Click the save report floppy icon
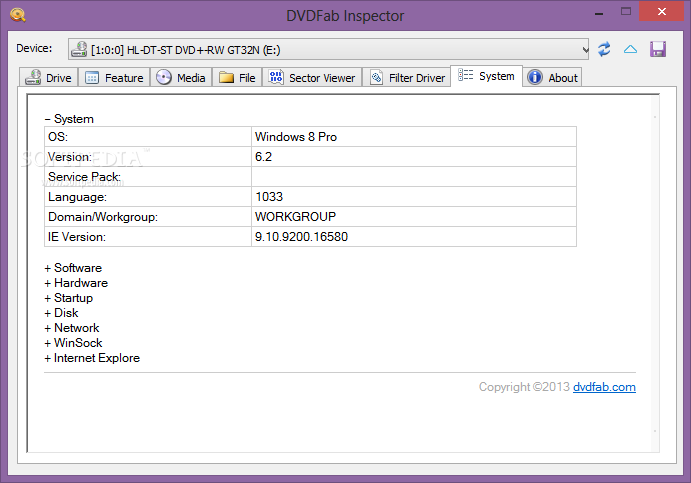The width and height of the screenshot is (691, 483). tap(658, 49)
